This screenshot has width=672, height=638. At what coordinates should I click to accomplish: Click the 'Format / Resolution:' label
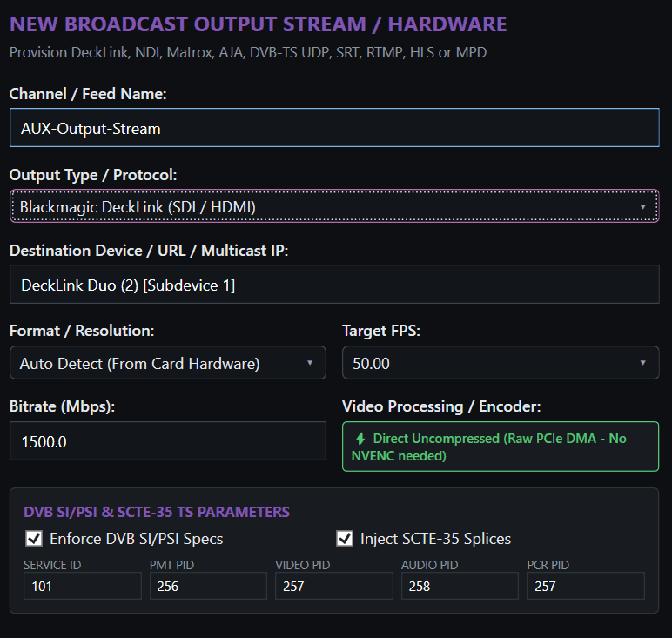pos(82,331)
